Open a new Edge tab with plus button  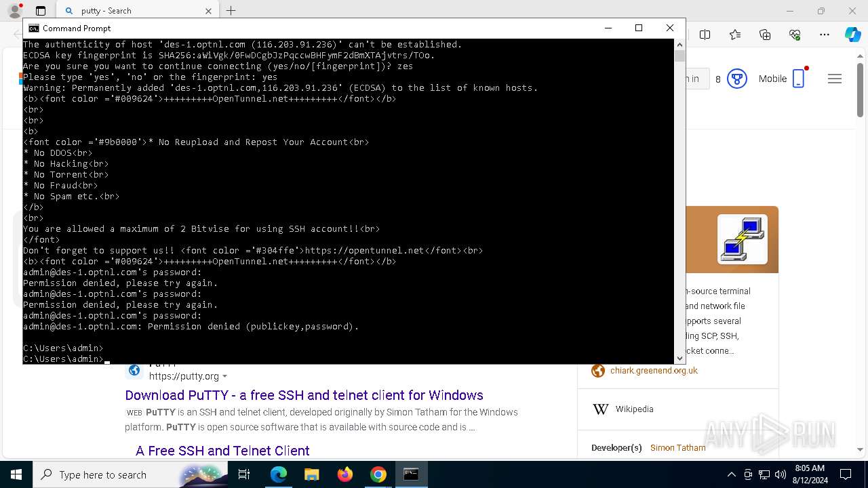click(231, 11)
